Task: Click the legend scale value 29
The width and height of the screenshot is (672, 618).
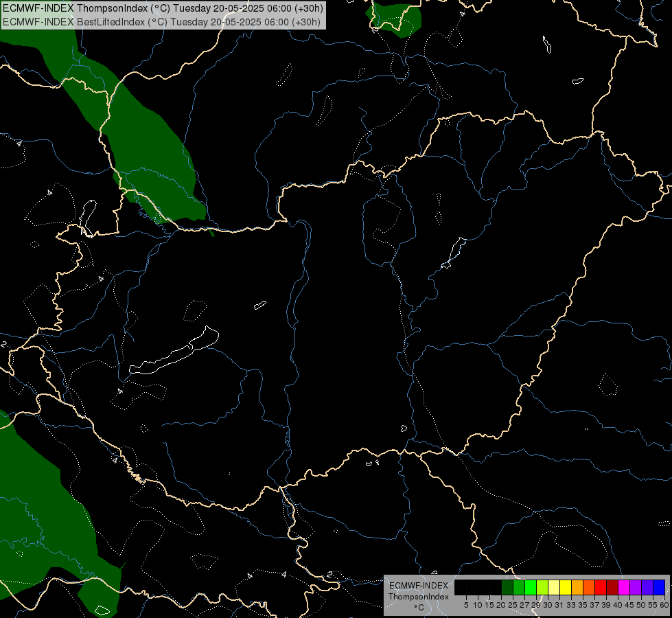Action: [x=536, y=605]
